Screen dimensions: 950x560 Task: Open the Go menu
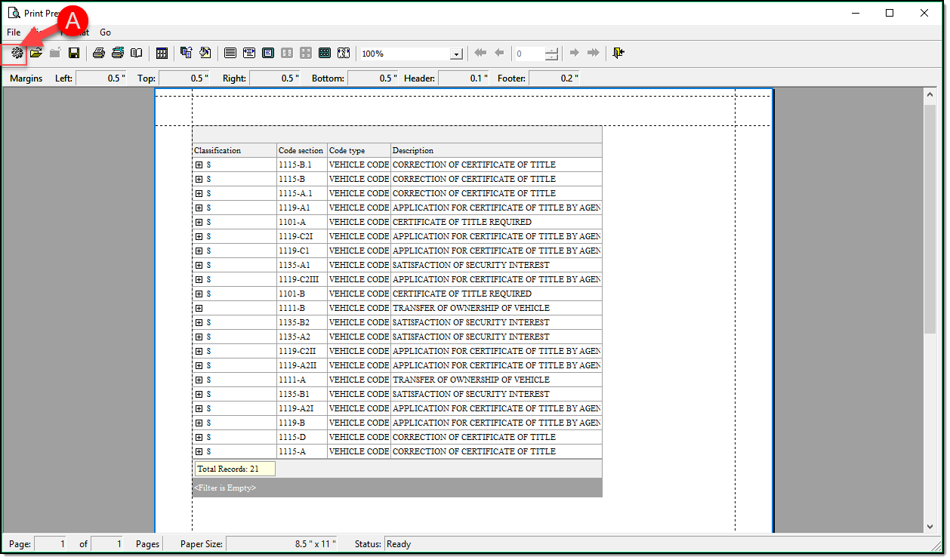[105, 32]
